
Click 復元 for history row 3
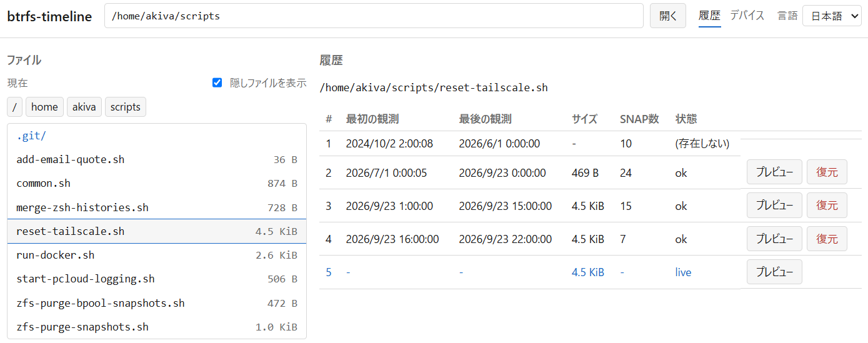click(827, 206)
